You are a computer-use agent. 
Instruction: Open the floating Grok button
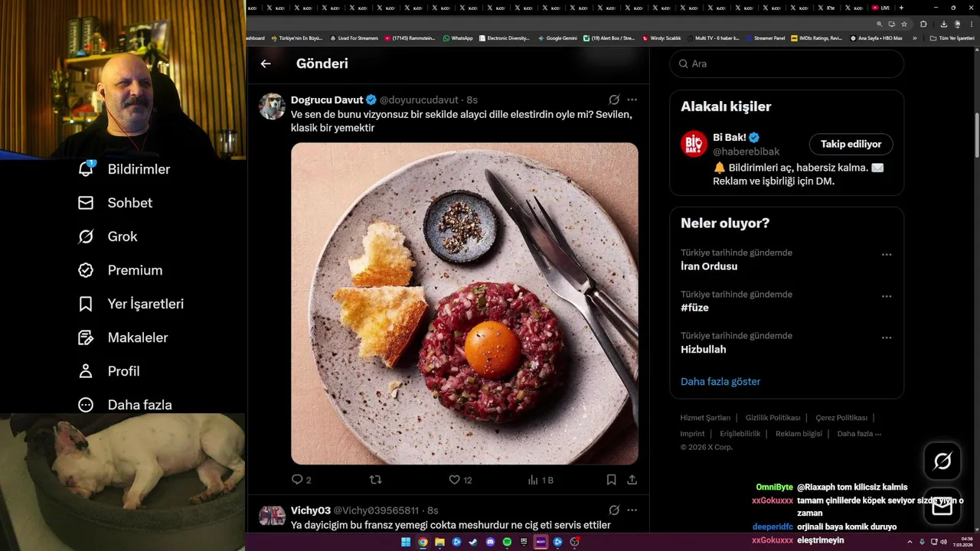942,461
